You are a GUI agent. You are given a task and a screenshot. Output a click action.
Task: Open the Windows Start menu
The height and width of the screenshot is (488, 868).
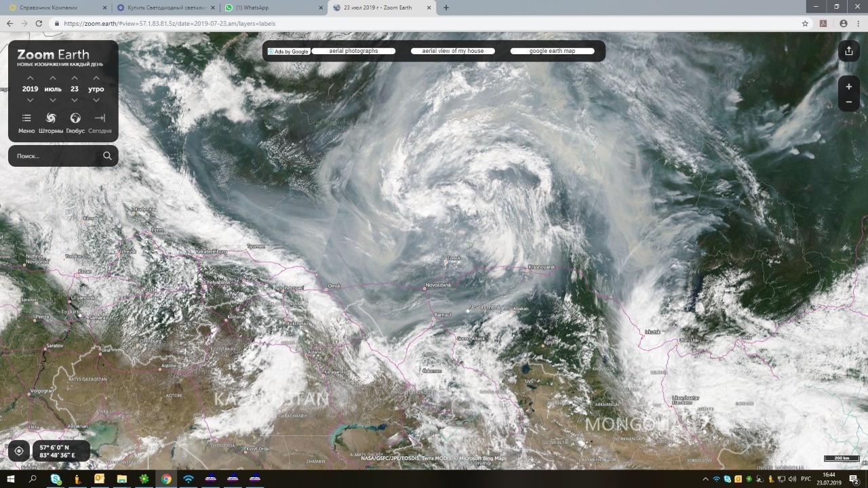(11, 479)
